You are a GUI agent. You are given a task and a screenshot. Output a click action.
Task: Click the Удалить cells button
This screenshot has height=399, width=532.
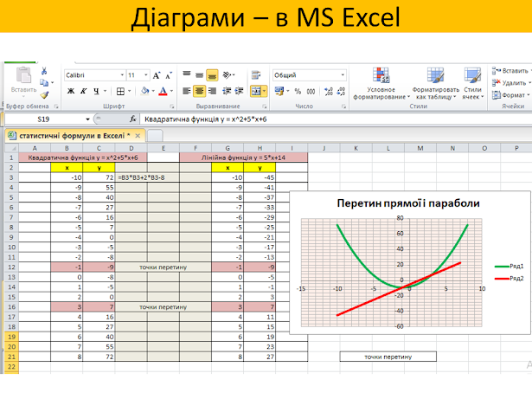coord(511,82)
